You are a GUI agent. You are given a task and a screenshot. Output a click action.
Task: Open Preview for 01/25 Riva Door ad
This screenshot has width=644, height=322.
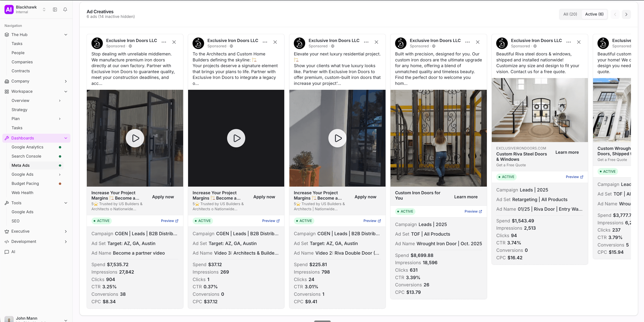[x=574, y=177]
